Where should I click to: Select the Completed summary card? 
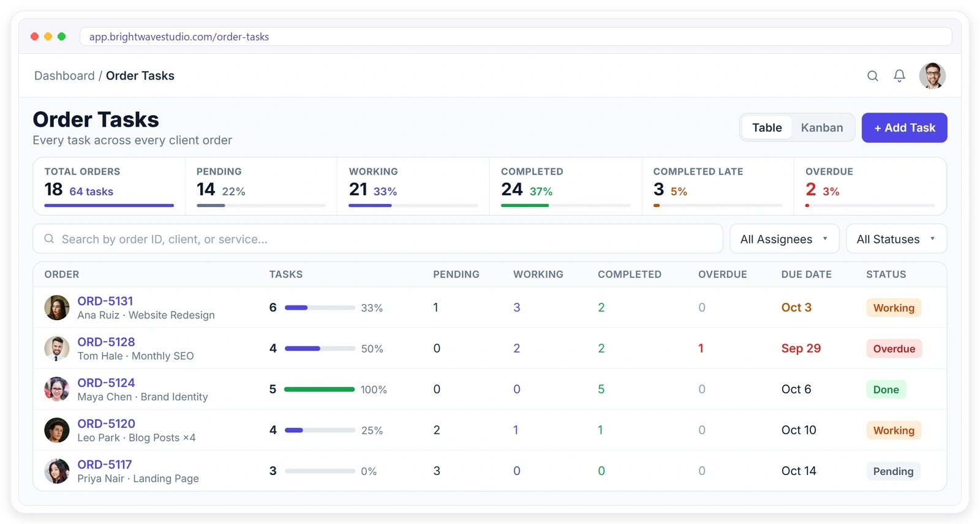point(566,187)
